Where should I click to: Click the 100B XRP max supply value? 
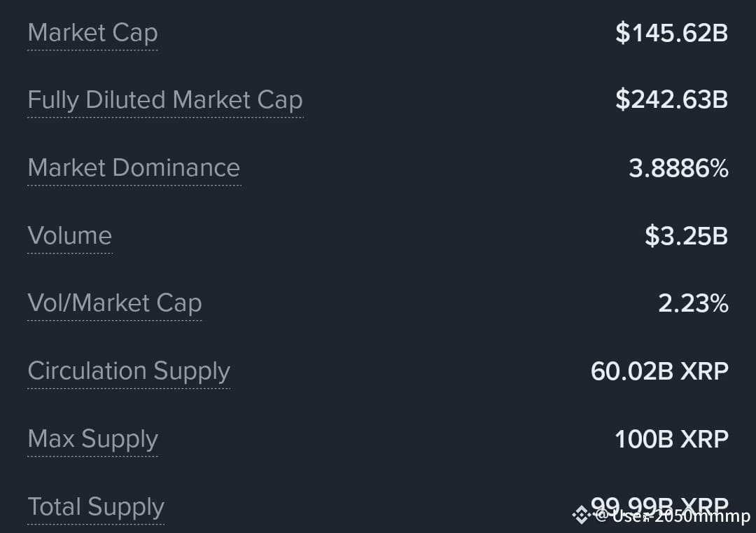click(671, 439)
